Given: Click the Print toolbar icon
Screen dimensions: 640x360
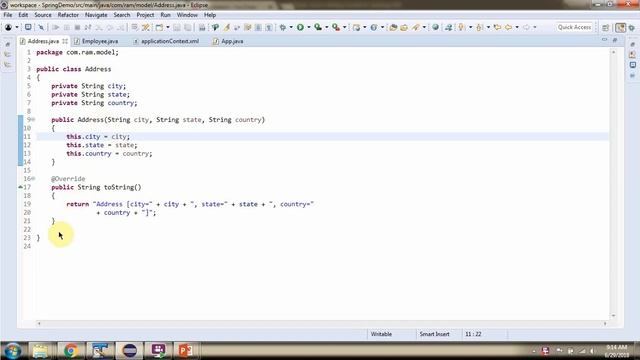Looking at the screenshot, I should pyautogui.click(x=202, y=27).
